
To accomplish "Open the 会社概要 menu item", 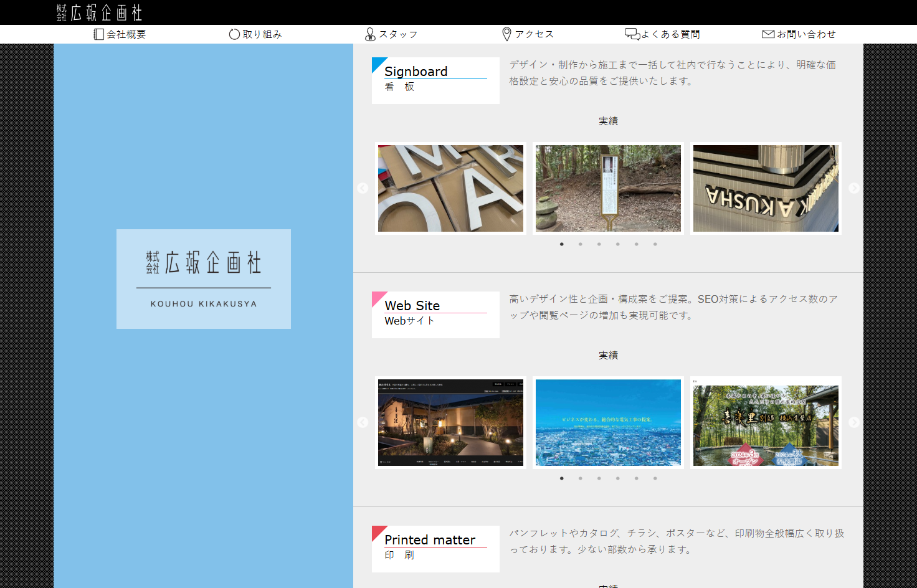I will pos(120,34).
